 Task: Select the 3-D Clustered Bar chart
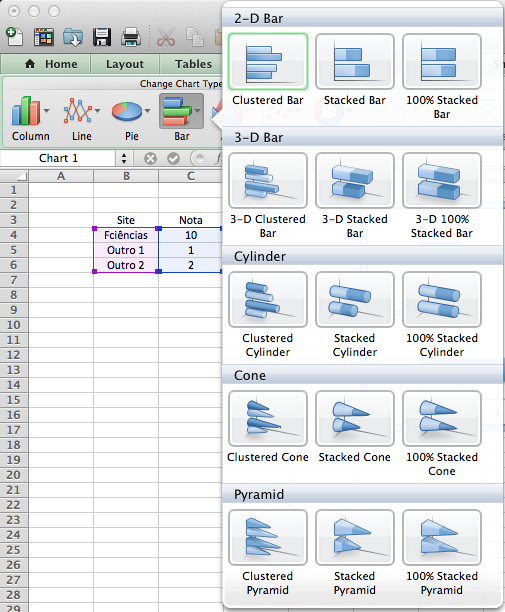pyautogui.click(x=268, y=180)
